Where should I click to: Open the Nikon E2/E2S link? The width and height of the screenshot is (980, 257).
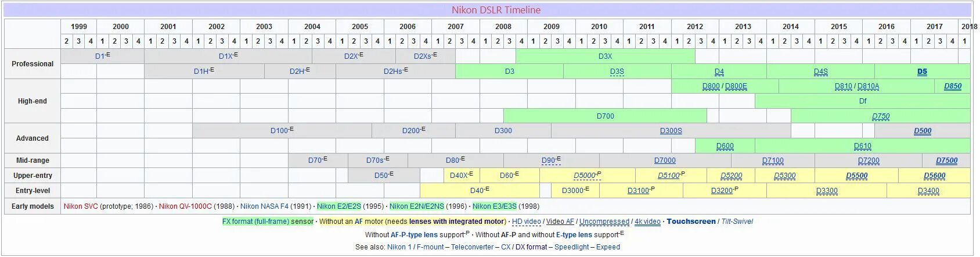(x=339, y=206)
